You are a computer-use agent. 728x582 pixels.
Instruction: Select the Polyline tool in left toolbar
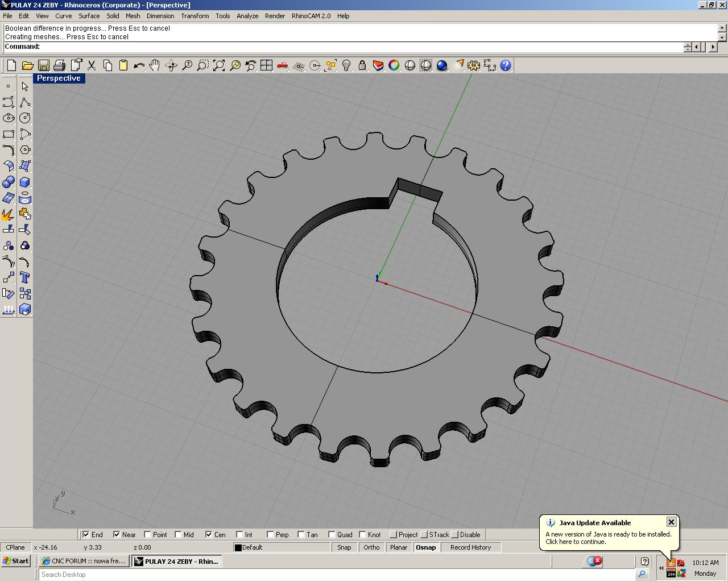click(25, 102)
